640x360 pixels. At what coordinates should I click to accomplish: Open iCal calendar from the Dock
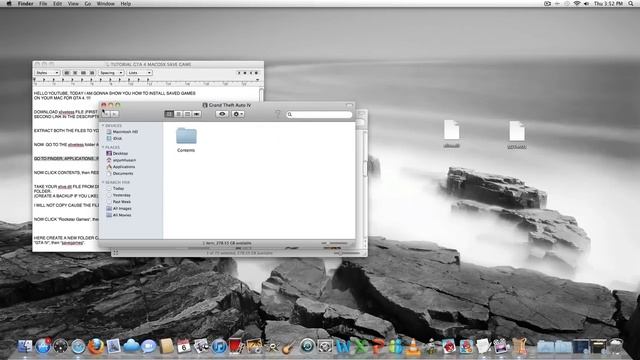184,346
